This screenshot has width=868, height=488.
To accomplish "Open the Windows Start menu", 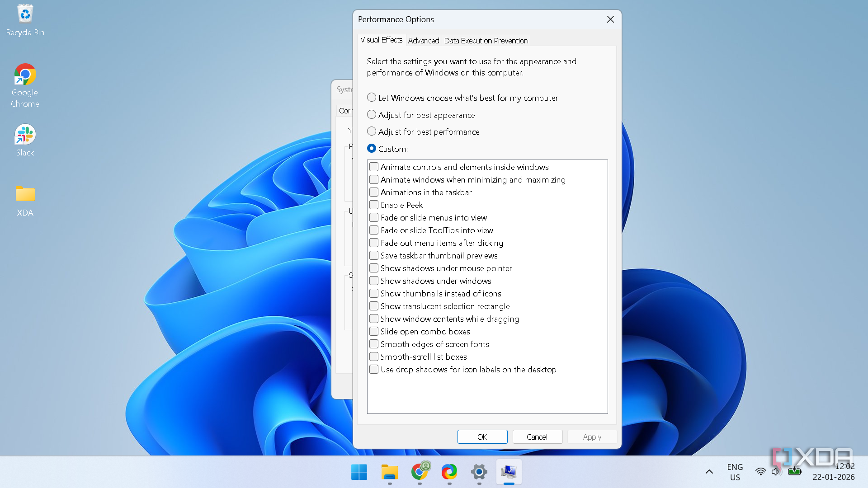I will tap(359, 472).
